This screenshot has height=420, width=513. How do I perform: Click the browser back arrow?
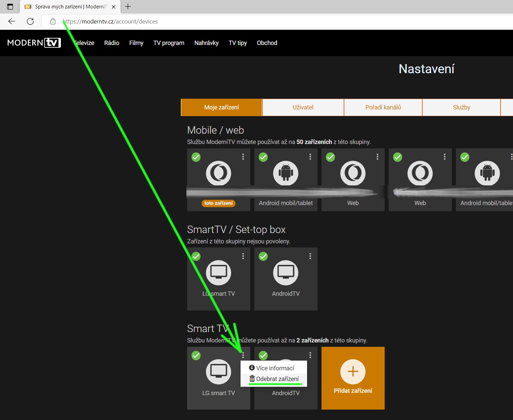click(12, 21)
